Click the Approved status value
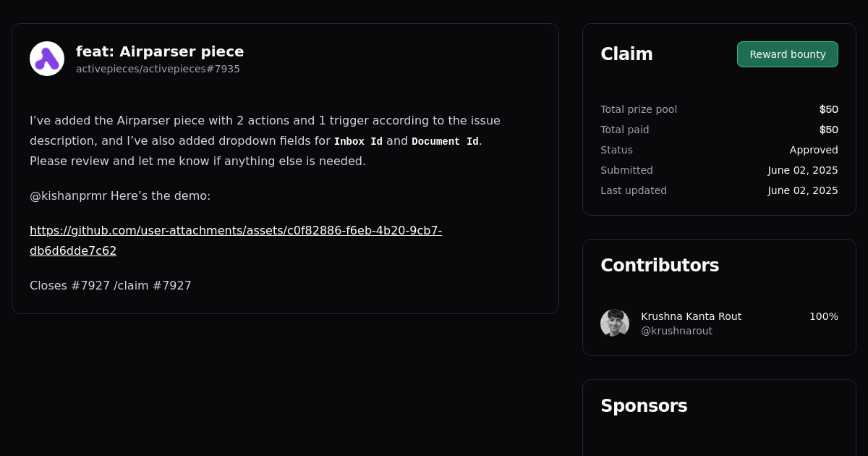868x456 pixels. click(814, 150)
